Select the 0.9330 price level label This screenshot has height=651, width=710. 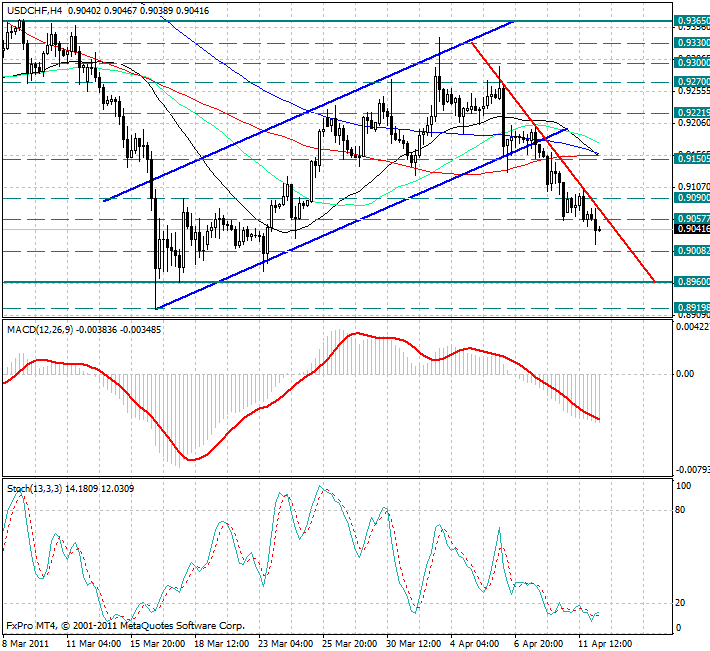[x=692, y=43]
